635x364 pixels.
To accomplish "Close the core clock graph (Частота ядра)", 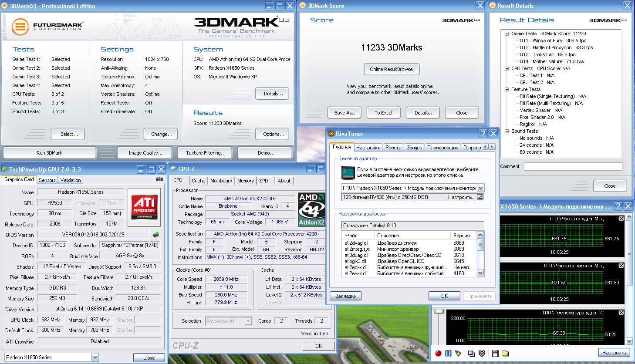I will pyautogui.click(x=621, y=219).
